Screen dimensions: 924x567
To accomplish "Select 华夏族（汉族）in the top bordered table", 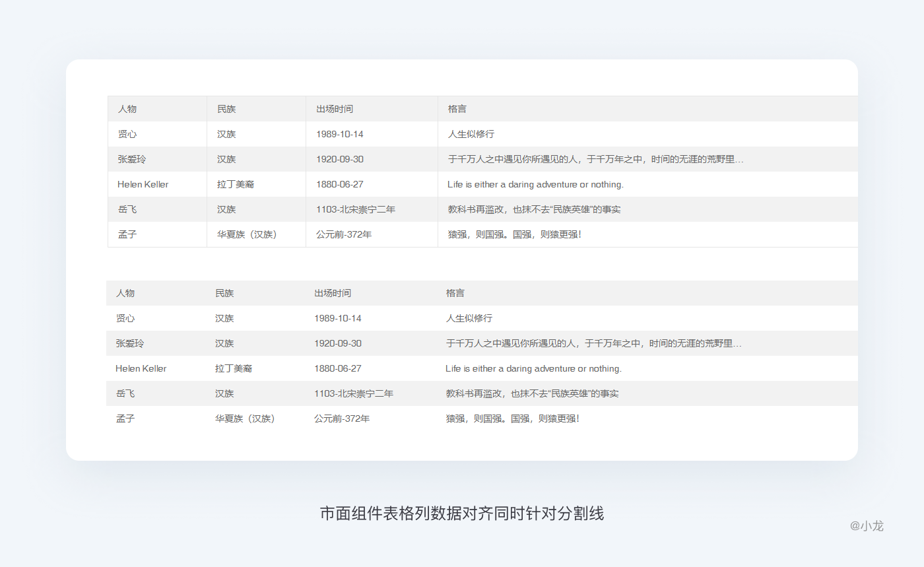I will point(247,234).
